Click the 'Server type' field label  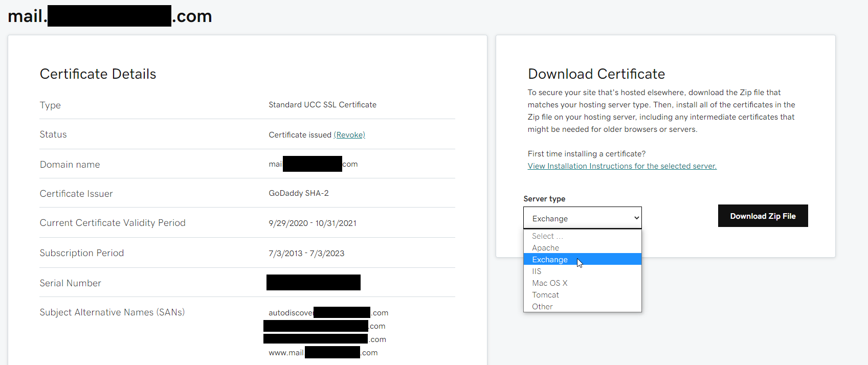pyautogui.click(x=544, y=199)
